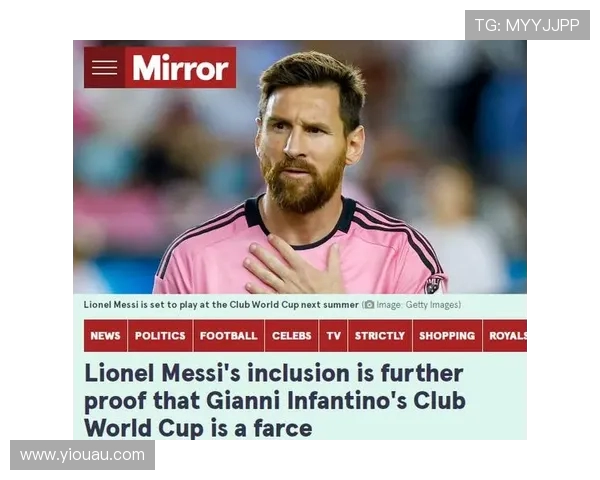The height and width of the screenshot is (480, 600).
Task: Open the hamburger menu icon
Action: [x=104, y=68]
